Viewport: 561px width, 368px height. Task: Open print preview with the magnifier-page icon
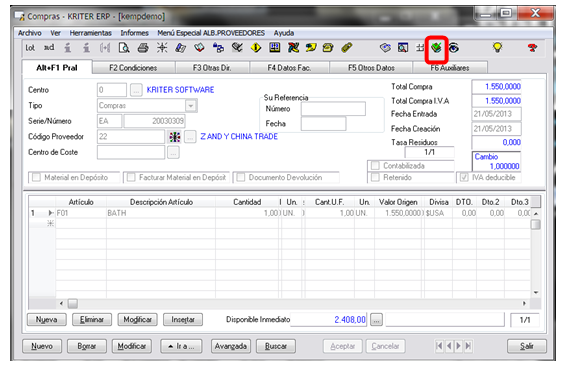point(124,48)
